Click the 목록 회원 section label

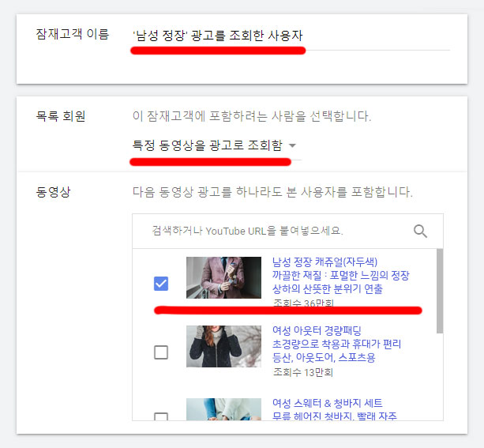pos(61,116)
